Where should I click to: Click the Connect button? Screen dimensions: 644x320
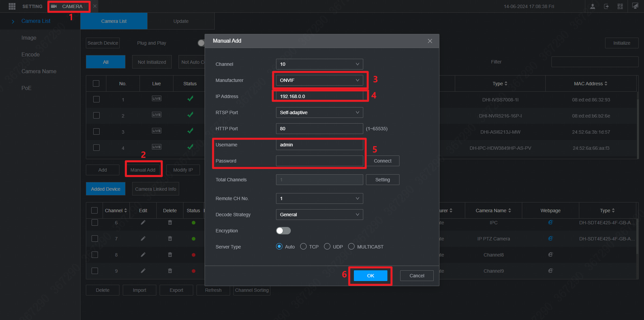click(382, 161)
